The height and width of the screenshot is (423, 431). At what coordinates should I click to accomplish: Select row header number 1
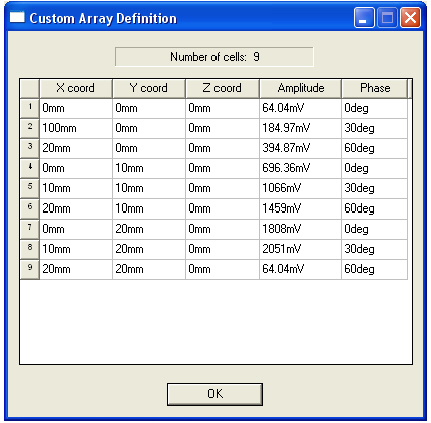30,108
